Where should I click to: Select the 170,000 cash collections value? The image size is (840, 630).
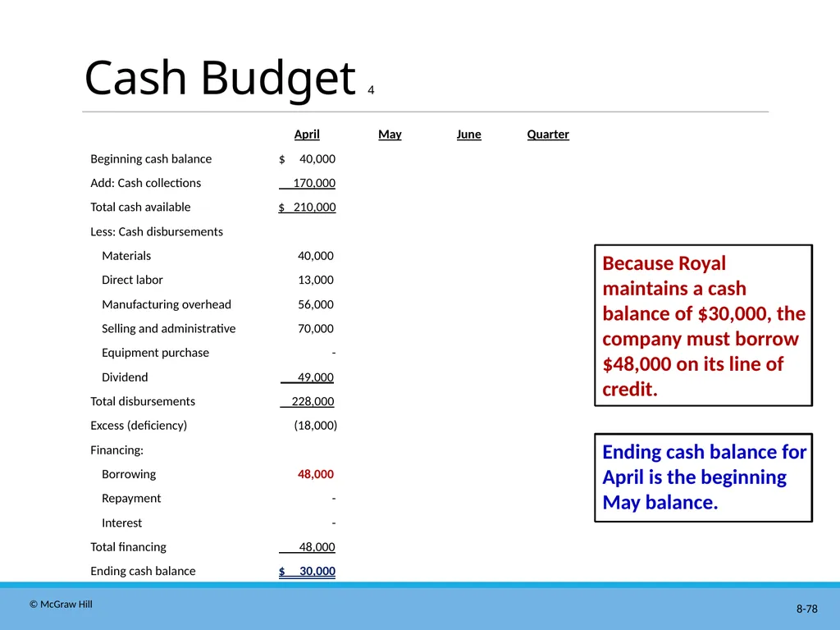click(x=314, y=183)
